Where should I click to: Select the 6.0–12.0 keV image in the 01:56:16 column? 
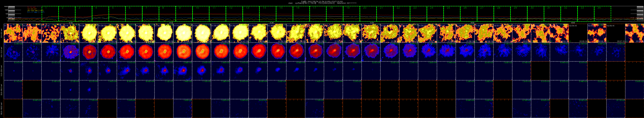click(428, 52)
